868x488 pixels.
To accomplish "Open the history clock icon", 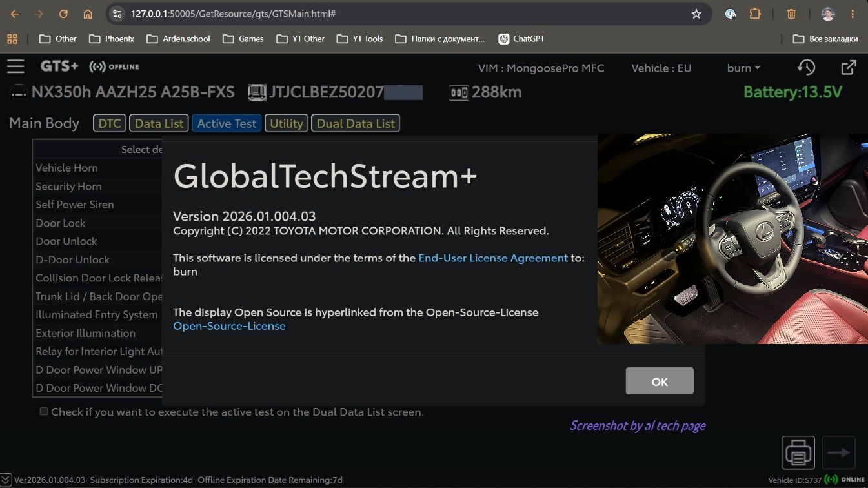I will click(806, 67).
